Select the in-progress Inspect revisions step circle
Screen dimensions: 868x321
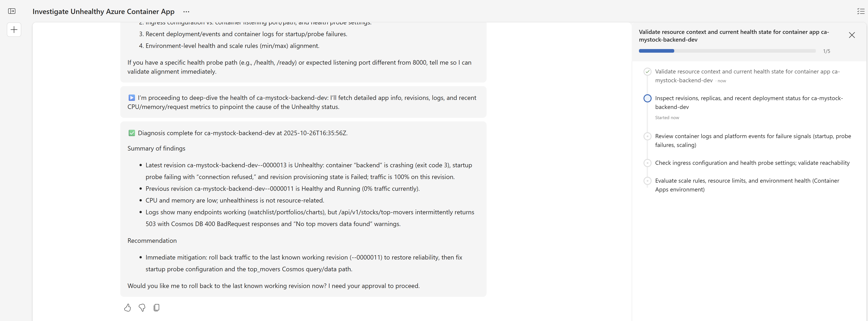click(647, 98)
